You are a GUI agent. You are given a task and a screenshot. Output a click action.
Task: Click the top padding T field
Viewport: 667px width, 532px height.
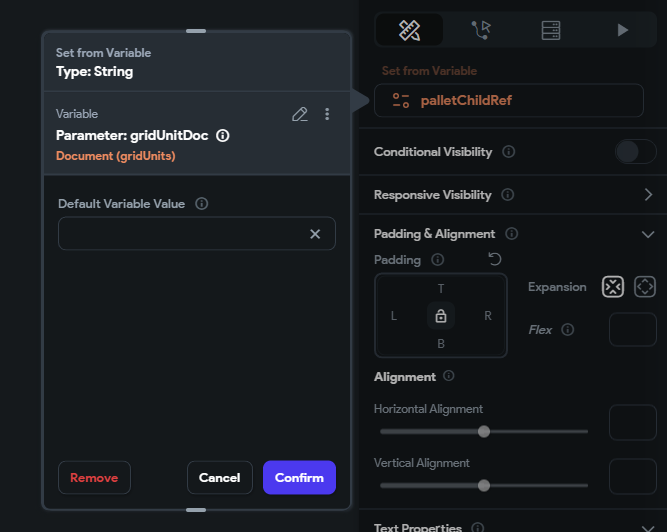click(x=441, y=289)
